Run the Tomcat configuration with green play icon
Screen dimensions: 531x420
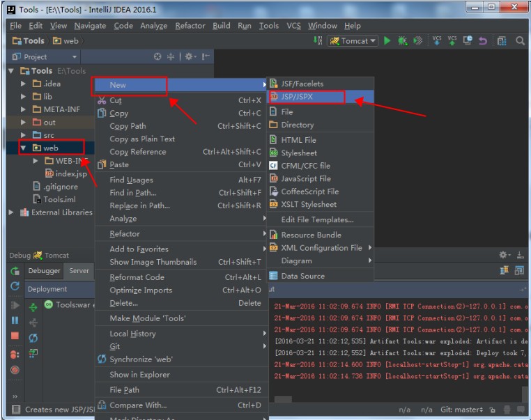(387, 41)
